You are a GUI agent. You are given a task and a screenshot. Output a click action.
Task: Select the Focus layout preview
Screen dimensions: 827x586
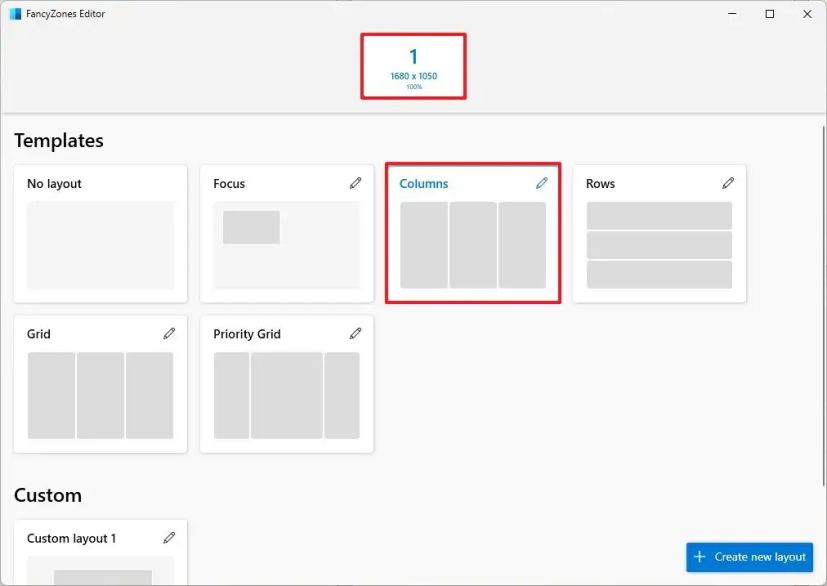click(286, 245)
